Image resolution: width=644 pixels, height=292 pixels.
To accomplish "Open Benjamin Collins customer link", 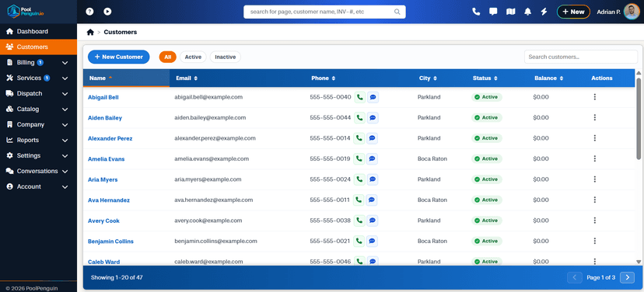I will click(110, 242).
